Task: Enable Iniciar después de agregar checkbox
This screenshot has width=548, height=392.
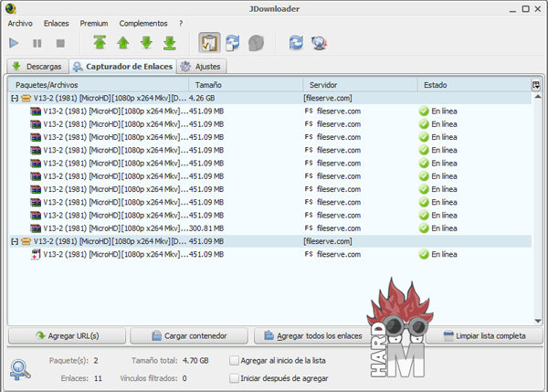Action: click(x=234, y=378)
